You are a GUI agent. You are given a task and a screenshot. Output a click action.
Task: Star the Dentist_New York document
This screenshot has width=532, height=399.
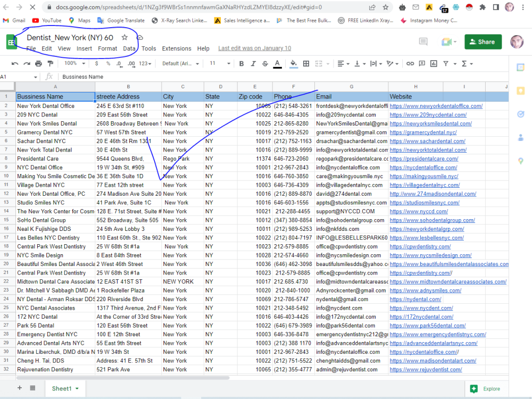[124, 37]
